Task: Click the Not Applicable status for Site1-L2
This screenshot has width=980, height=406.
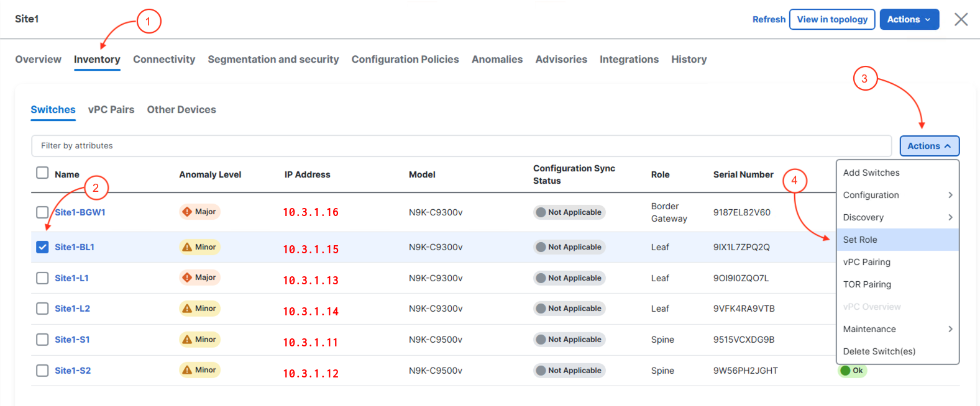Action: pos(569,309)
